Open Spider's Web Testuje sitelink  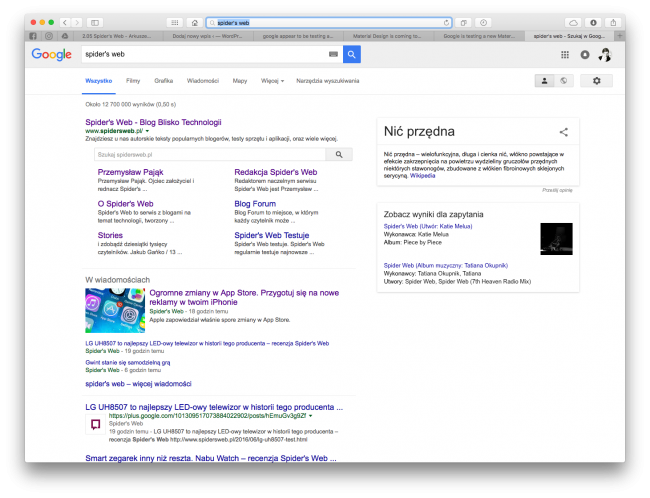pyautogui.click(x=272, y=235)
